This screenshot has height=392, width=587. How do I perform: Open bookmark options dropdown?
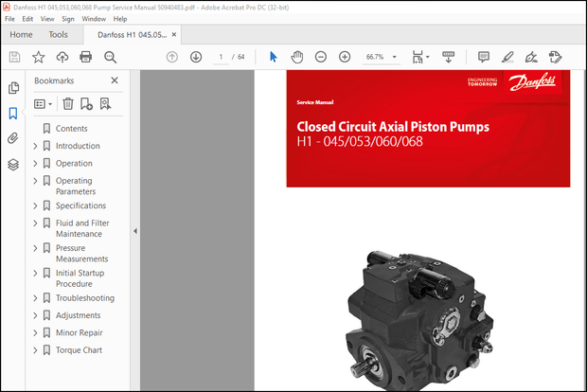coord(43,104)
